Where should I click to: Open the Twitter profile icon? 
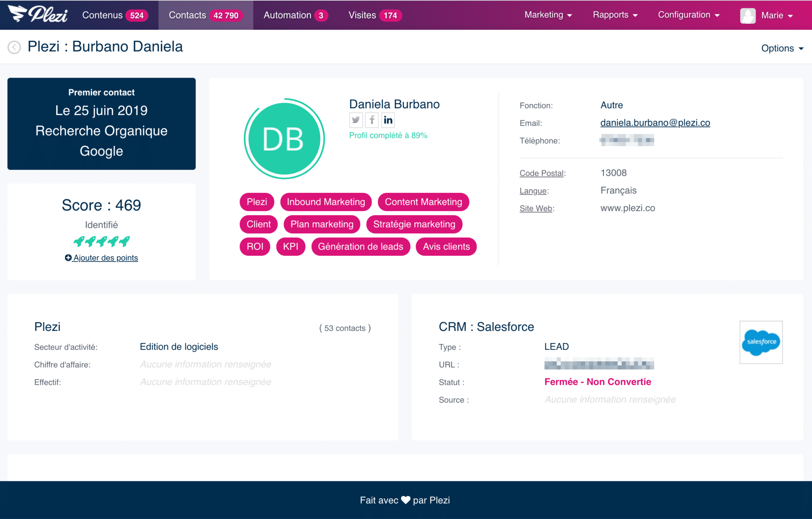tap(356, 120)
